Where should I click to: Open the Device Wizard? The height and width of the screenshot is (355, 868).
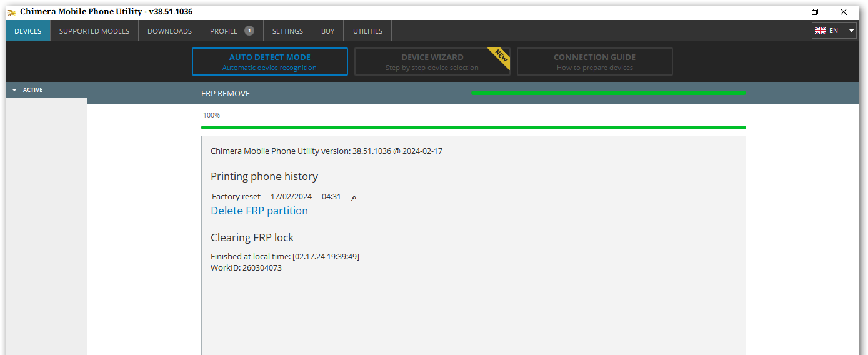click(432, 62)
